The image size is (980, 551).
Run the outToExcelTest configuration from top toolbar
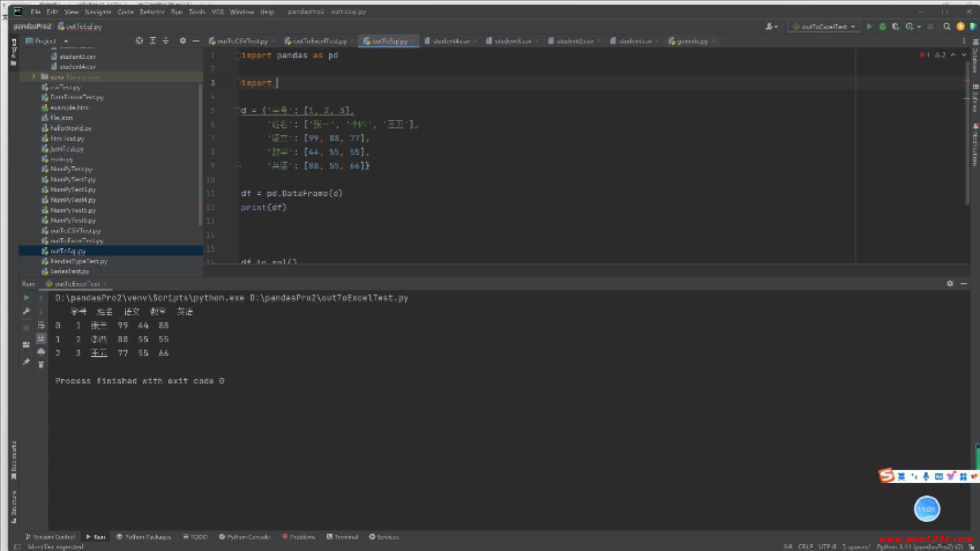tap(869, 27)
